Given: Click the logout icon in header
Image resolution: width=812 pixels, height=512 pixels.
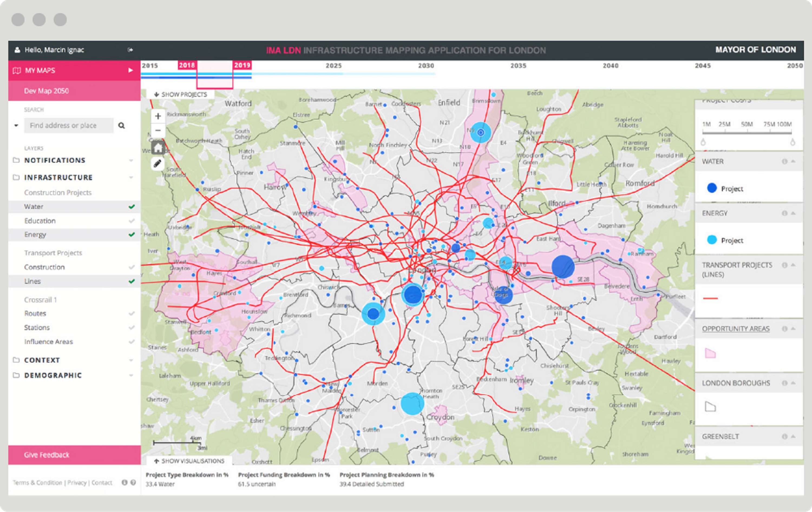Looking at the screenshot, I should click(x=130, y=50).
